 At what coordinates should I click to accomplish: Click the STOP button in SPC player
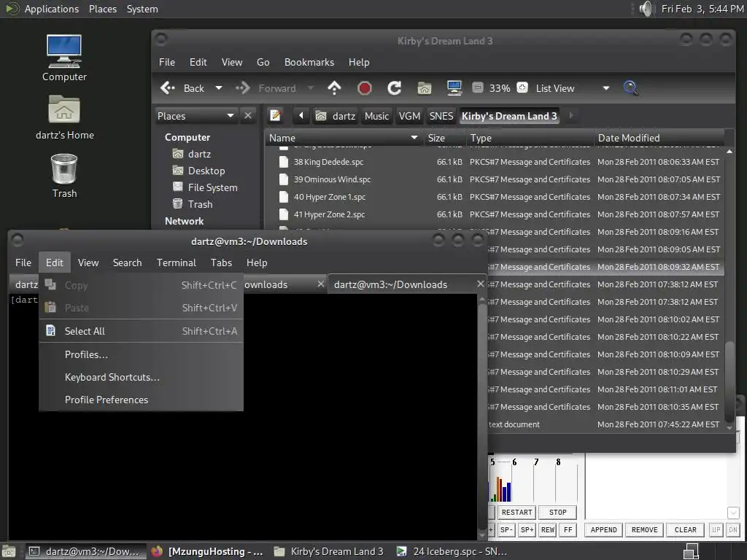click(557, 513)
